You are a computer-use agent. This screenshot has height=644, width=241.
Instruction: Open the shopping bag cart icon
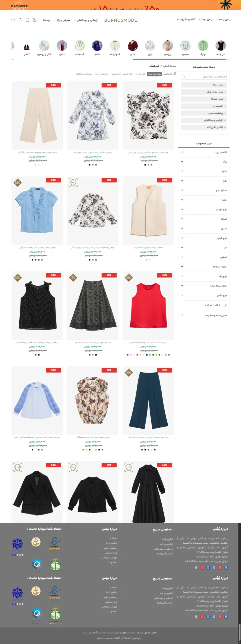coord(28,20)
